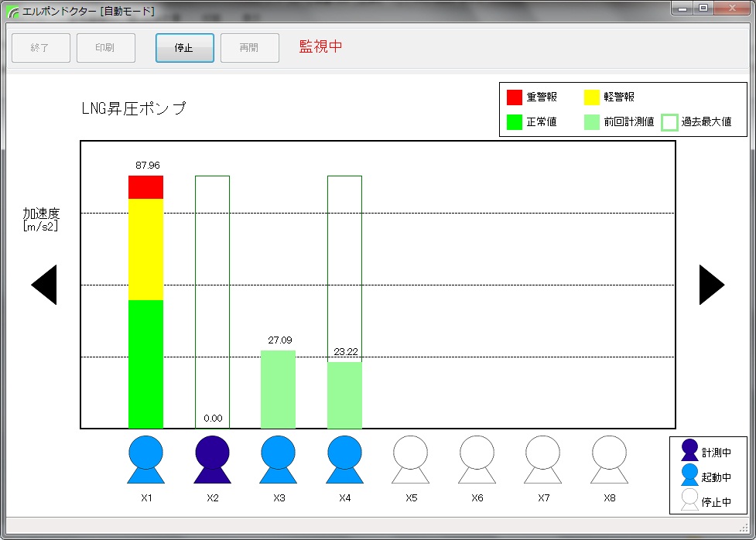Click the X3 light green bar
Screen dimensions: 756x540
(x=278, y=389)
